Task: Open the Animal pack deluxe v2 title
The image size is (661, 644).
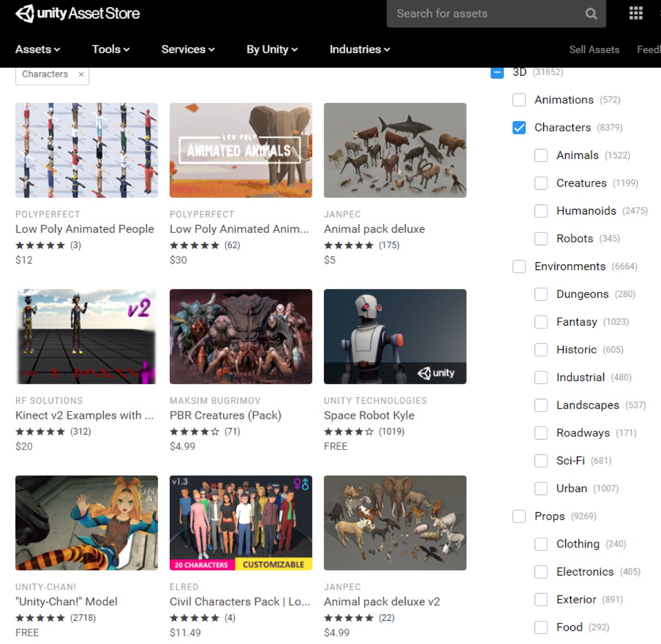Action: [x=382, y=602]
